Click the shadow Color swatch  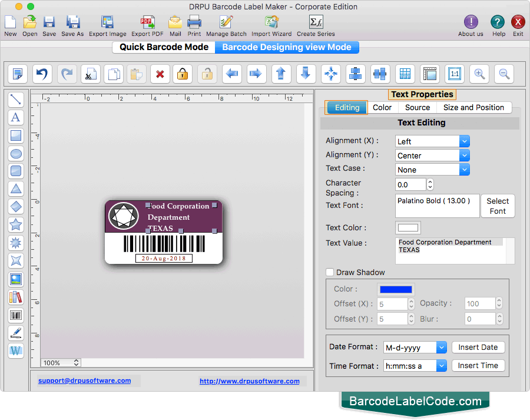(x=395, y=289)
